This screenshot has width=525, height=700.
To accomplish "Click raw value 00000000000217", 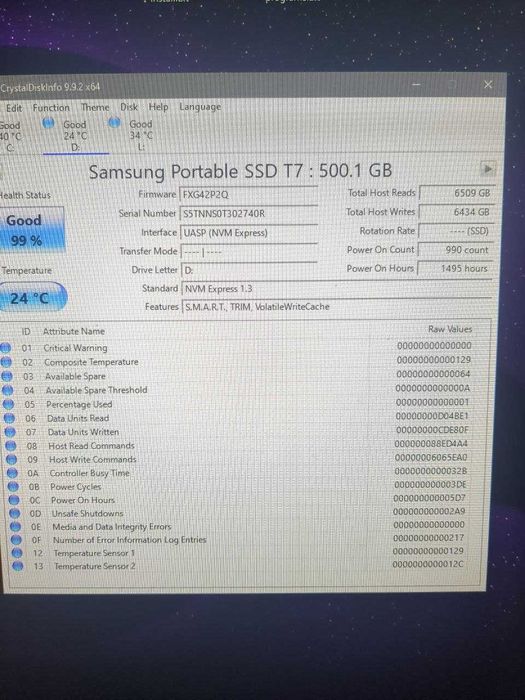I will [429, 538].
